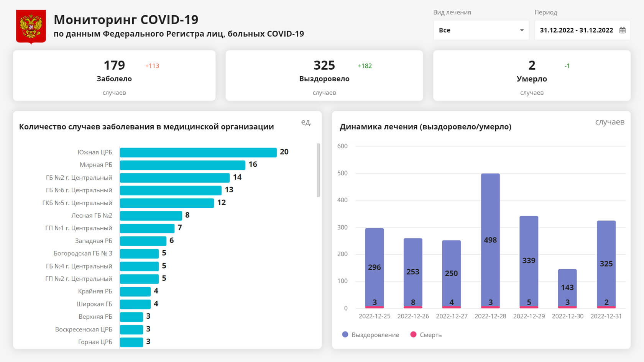Click the Богородская ГБ № 3 bar

[139, 254]
